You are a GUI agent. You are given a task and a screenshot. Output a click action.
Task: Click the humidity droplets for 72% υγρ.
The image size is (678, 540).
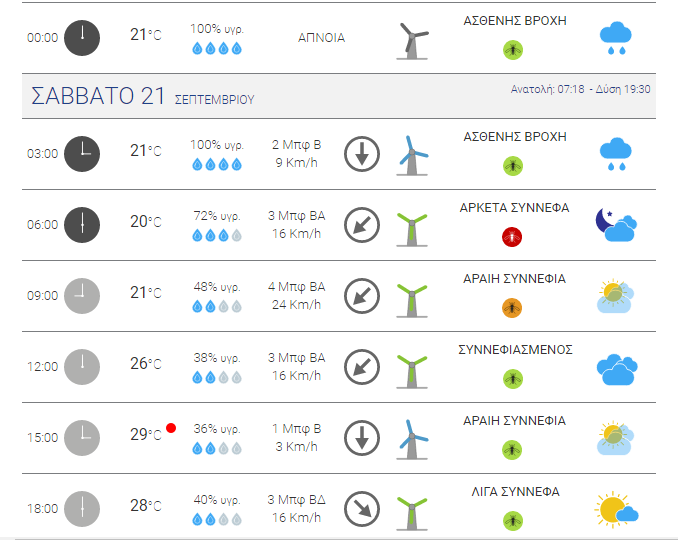(217, 236)
